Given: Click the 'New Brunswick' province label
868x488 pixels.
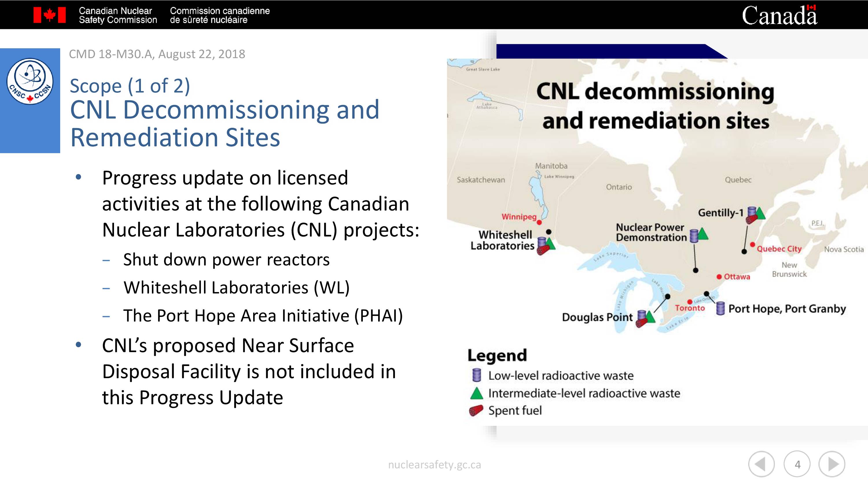Looking at the screenshot, I should tap(789, 269).
